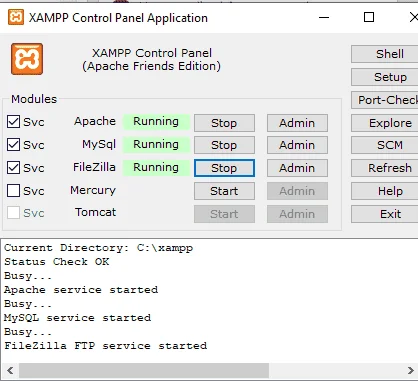The image size is (418, 381).
Task: Click the Tomcat module name
Action: pos(96,212)
